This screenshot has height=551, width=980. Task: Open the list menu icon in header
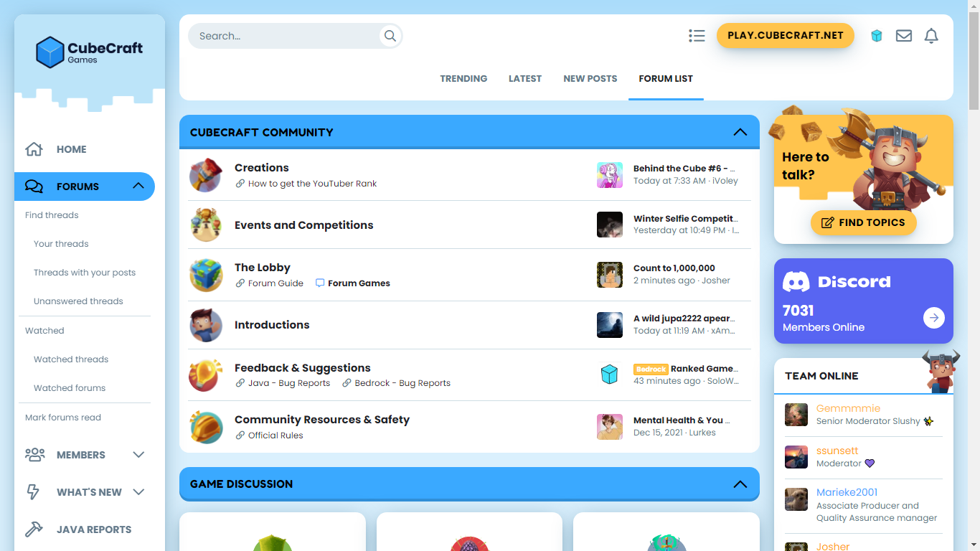(697, 36)
